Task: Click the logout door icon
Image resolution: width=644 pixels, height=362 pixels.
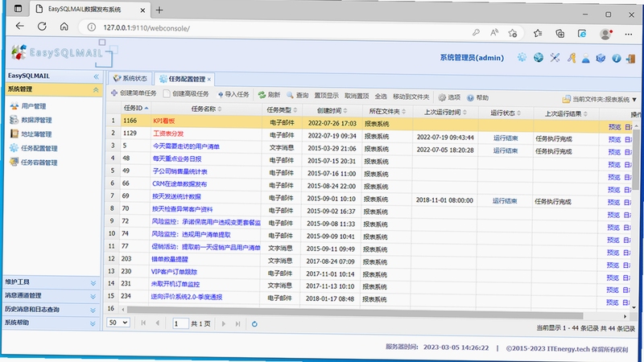Action: (x=630, y=59)
